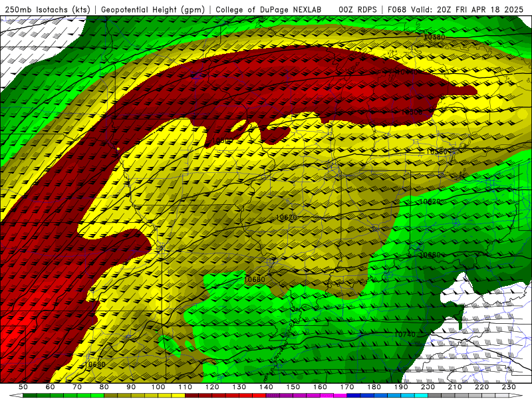Click the 230 label on the color scale
532x399 pixels.
(509, 387)
